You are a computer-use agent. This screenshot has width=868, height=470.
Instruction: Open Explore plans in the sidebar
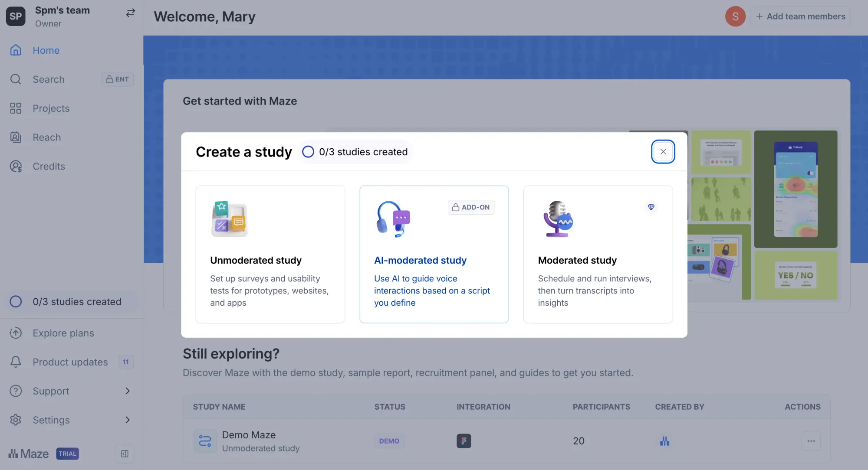72,333
